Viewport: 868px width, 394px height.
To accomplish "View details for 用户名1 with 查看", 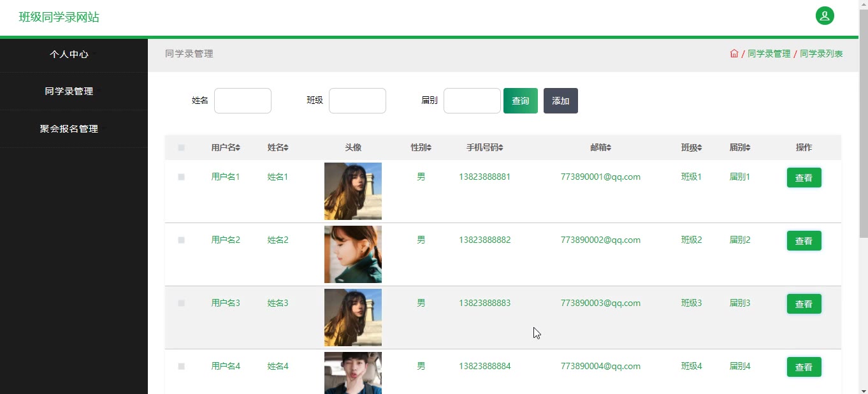I will tap(804, 178).
